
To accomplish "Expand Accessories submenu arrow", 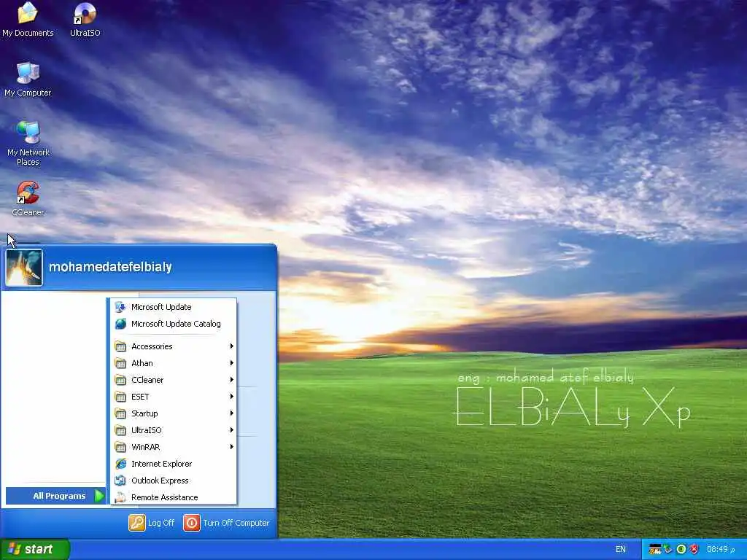I will (x=231, y=346).
